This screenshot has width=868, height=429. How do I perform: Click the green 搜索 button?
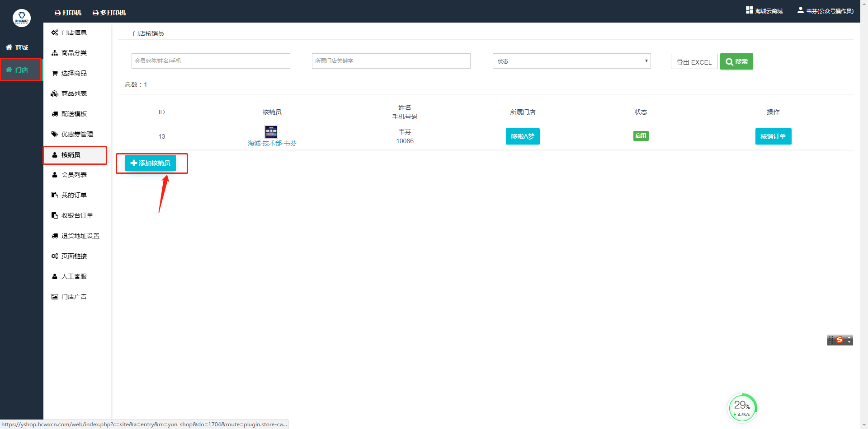coord(736,61)
